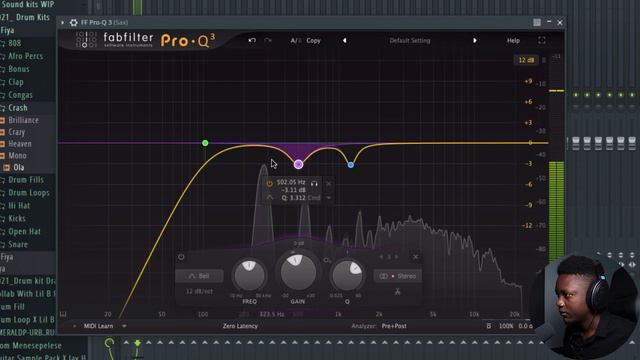This screenshot has width=640, height=360.
Task: Switch the A/B comparison state
Action: tap(296, 40)
